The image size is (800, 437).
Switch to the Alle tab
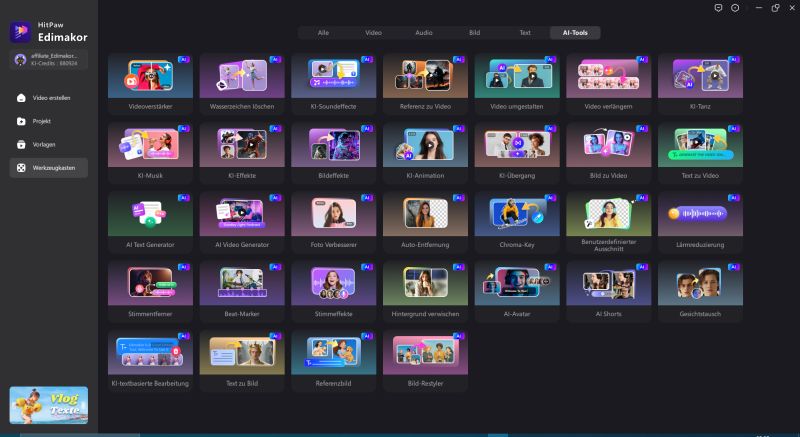tap(323, 33)
